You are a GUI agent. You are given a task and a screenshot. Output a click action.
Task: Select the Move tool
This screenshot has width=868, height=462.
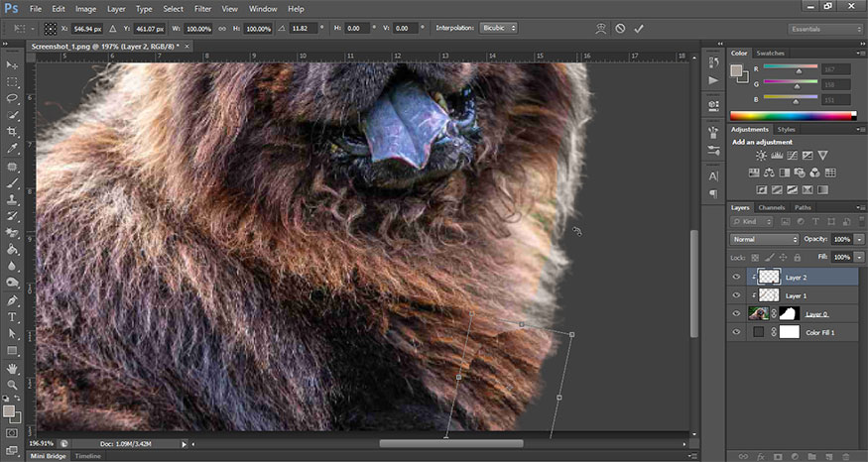[12, 65]
